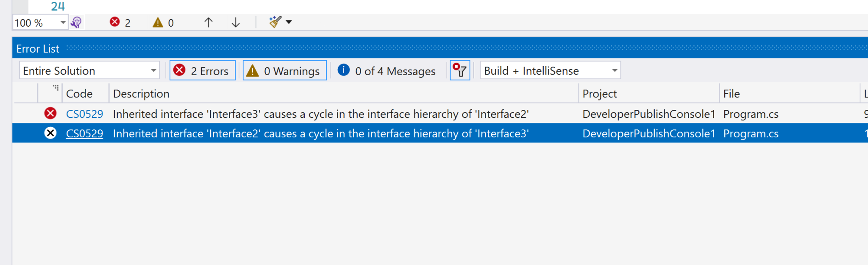Sort errors by clicking the Description column header
Screen dimensions: 868x265
141,93
